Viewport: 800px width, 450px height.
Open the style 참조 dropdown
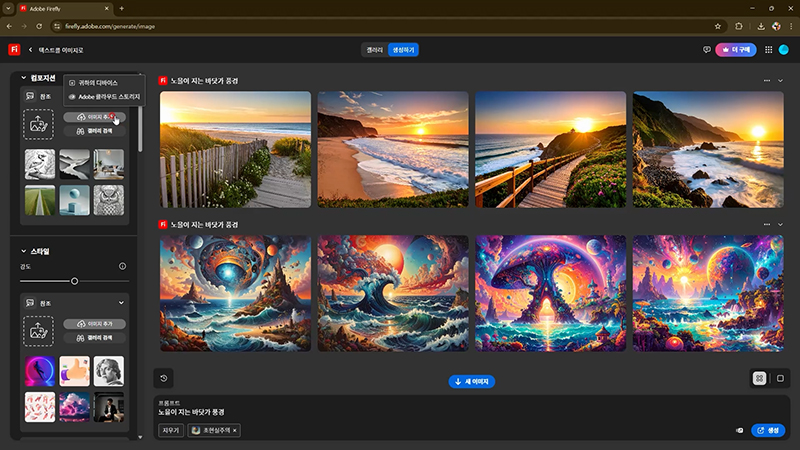pos(121,302)
